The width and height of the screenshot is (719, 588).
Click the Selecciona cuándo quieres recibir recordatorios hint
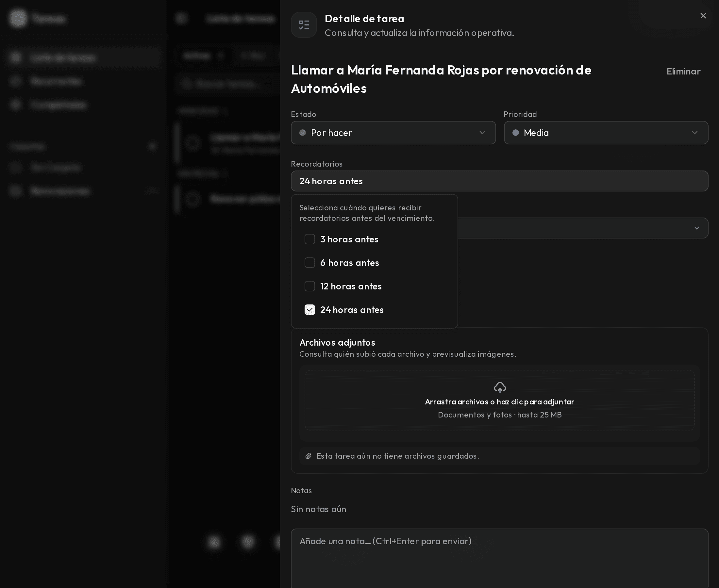[x=367, y=213]
